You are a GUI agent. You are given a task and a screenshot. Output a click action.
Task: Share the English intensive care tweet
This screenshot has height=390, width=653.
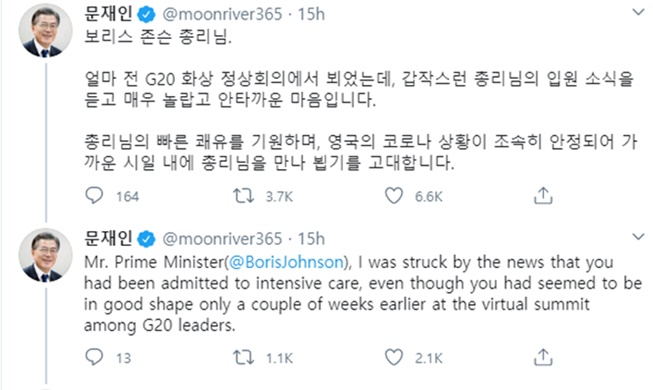[543, 358]
